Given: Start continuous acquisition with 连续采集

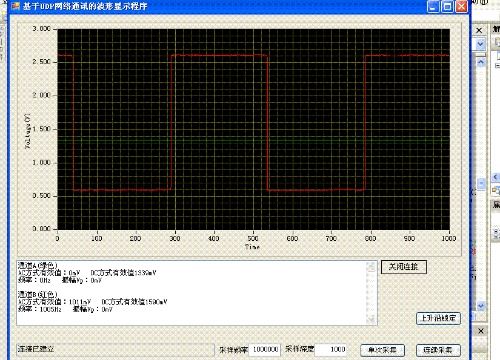Looking at the screenshot, I should point(438,350).
